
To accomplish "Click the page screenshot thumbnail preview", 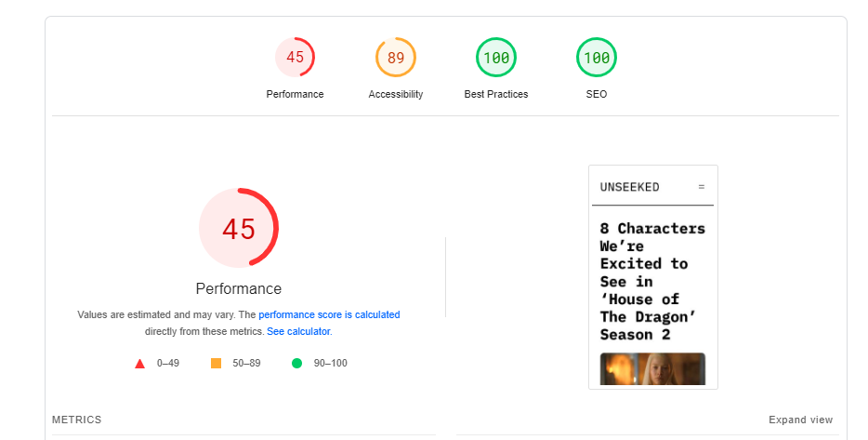I will click(653, 277).
